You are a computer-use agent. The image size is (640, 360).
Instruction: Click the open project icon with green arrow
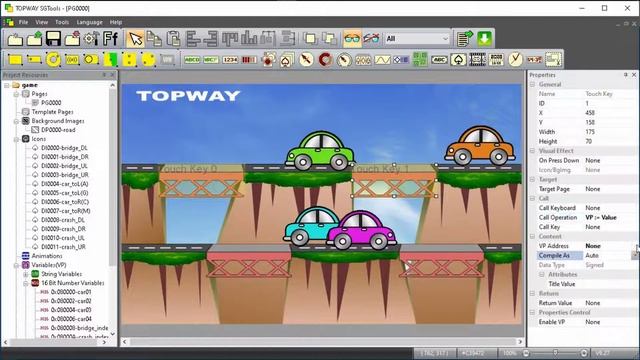tap(34, 39)
